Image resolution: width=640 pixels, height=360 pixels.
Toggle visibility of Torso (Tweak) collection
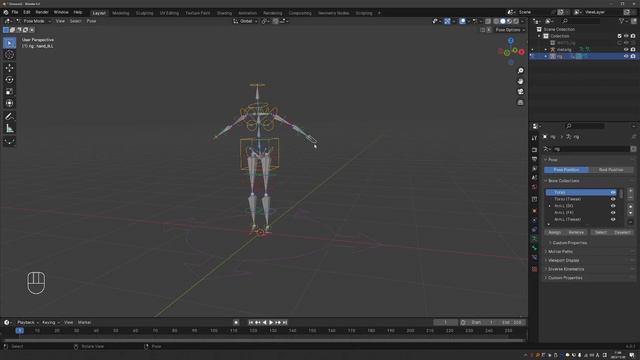click(613, 199)
